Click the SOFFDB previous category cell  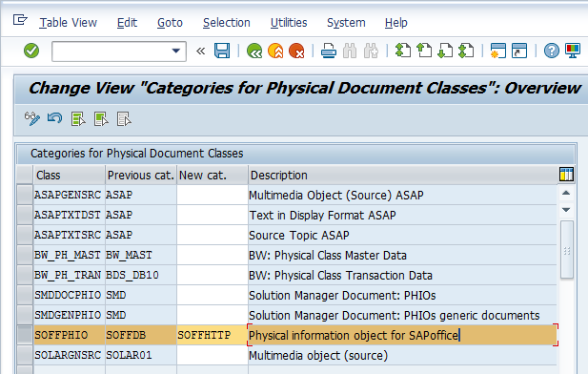coord(141,335)
